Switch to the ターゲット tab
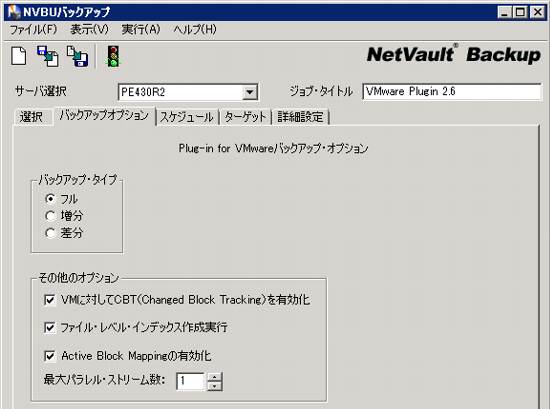The height and width of the screenshot is (409, 550). [x=245, y=117]
